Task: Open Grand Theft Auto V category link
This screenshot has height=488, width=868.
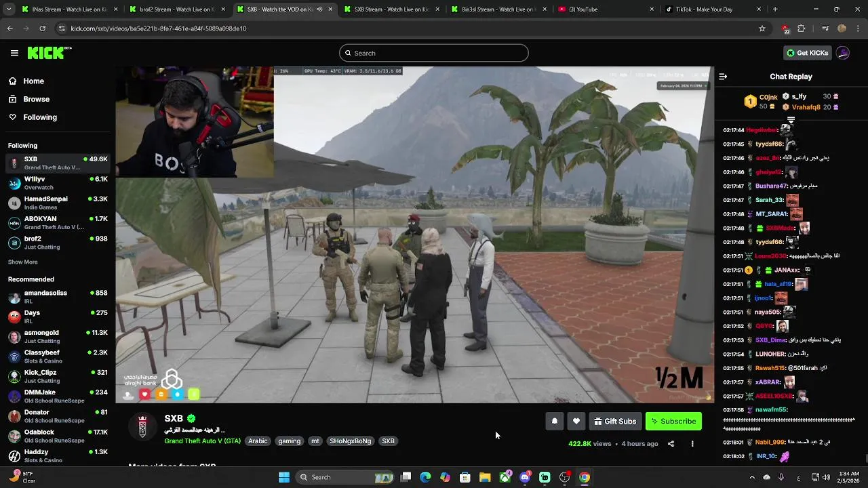Action: coord(202,441)
